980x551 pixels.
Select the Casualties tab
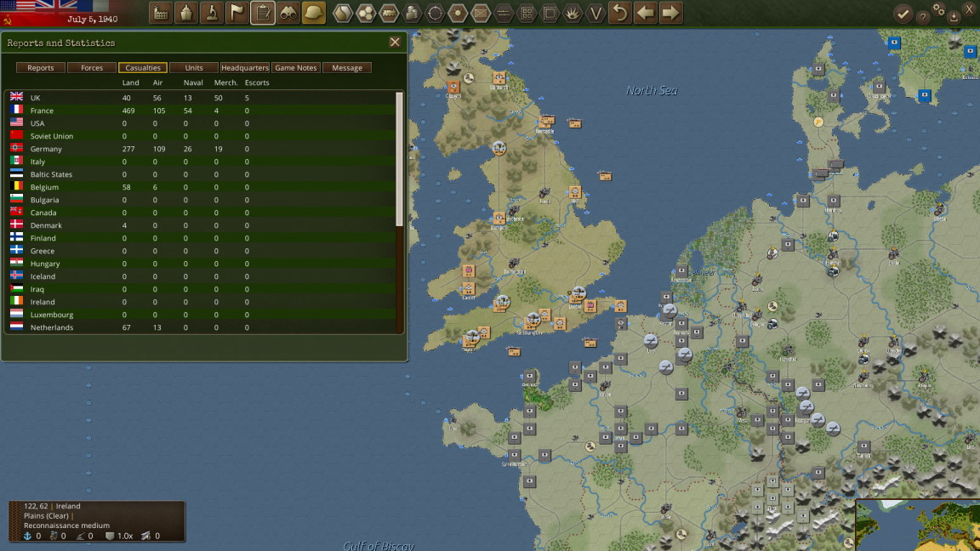[x=143, y=67]
